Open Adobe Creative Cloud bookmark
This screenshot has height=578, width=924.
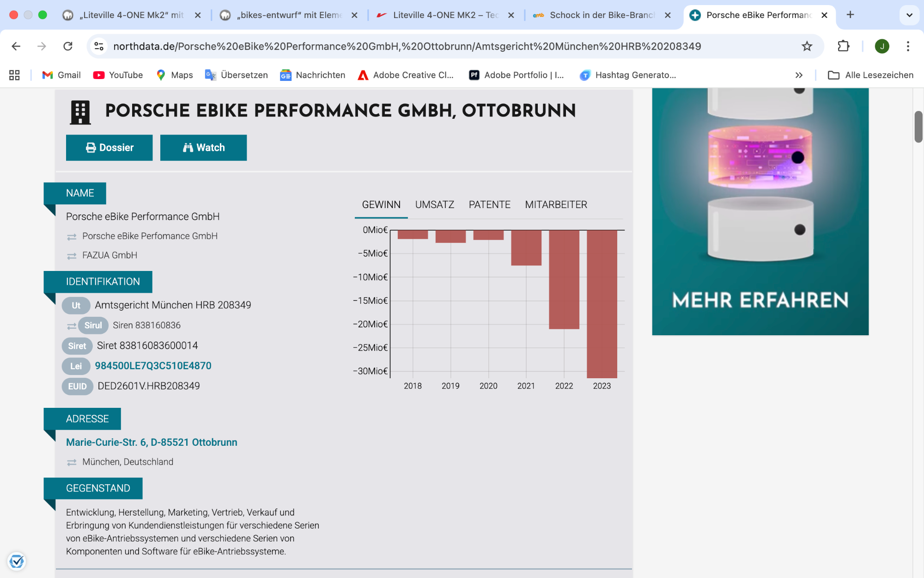406,75
